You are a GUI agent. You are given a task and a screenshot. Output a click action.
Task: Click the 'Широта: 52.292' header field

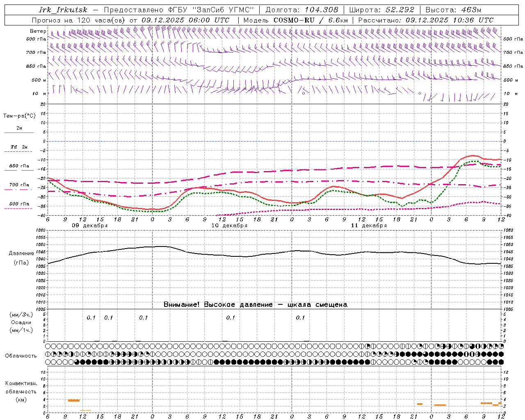(382, 10)
